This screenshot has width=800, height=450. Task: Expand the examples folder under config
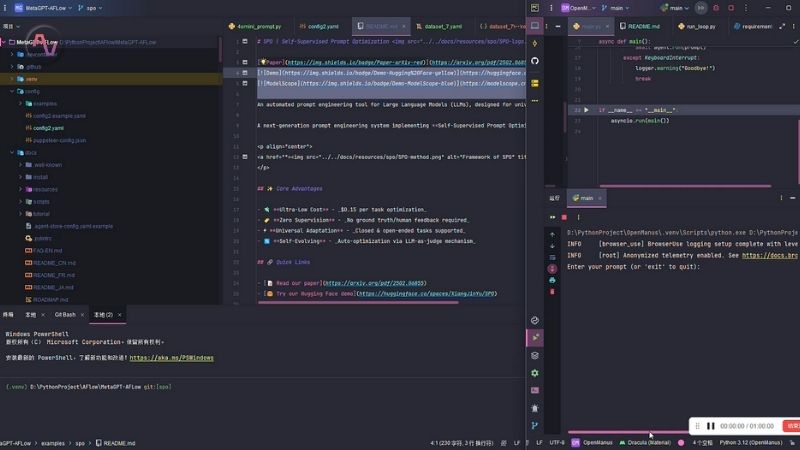[x=20, y=104]
